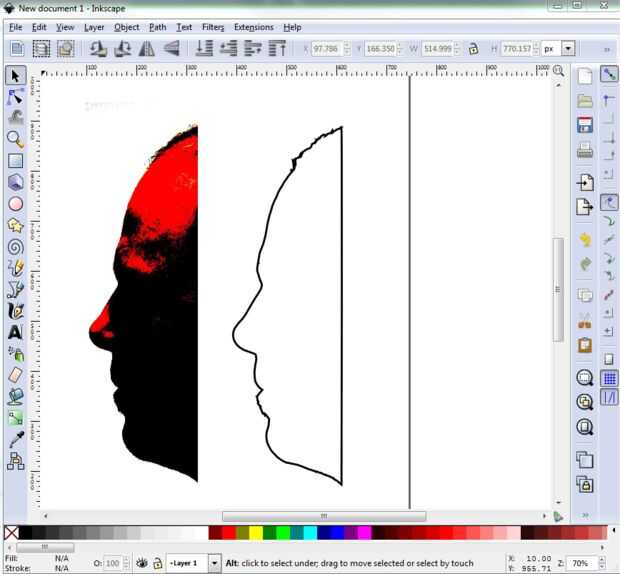
Task: Flip selected objects vertically
Action: click(171, 49)
